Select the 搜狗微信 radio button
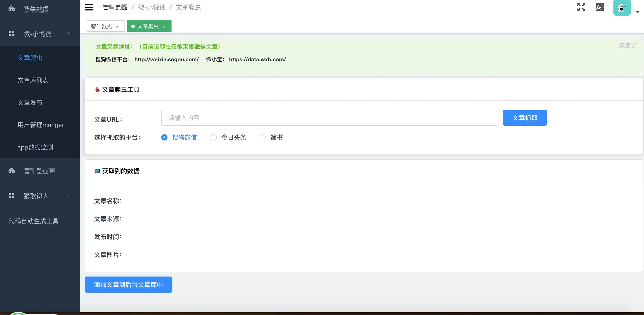 click(164, 137)
